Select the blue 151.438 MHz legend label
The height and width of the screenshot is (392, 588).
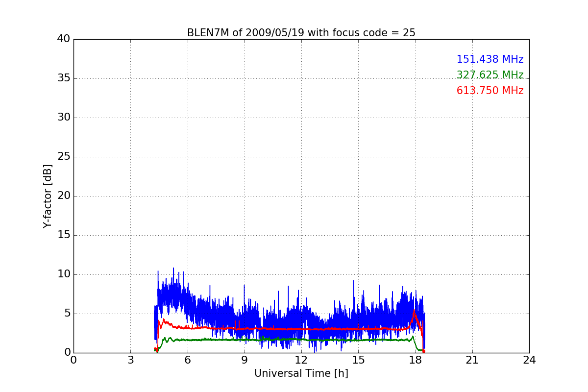[x=490, y=59]
